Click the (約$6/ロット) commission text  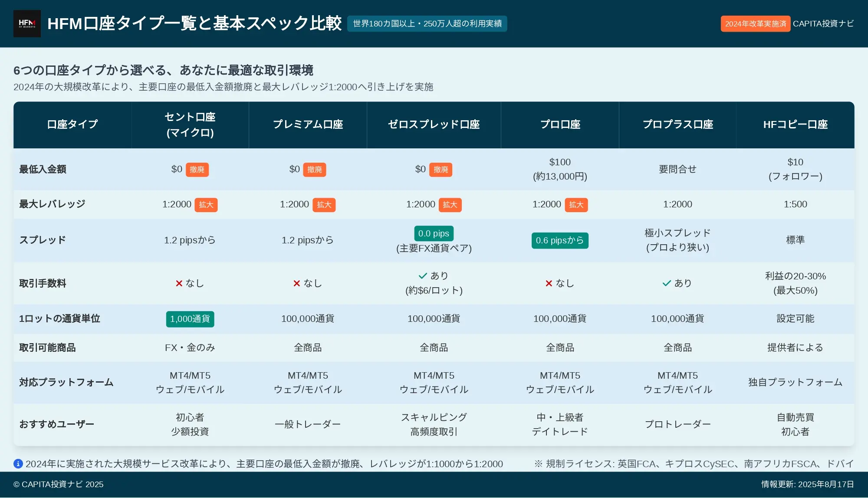(x=434, y=290)
